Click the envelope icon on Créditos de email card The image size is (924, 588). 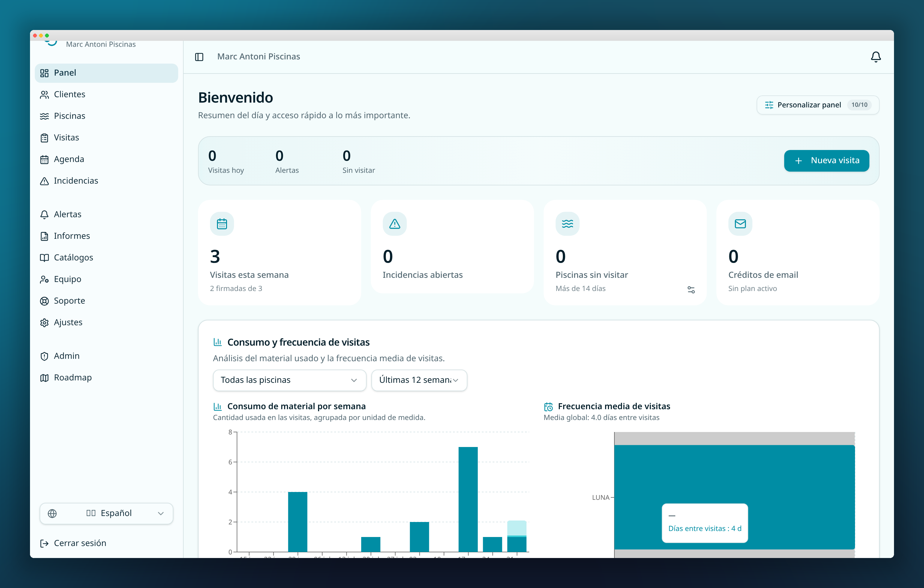(x=740, y=224)
